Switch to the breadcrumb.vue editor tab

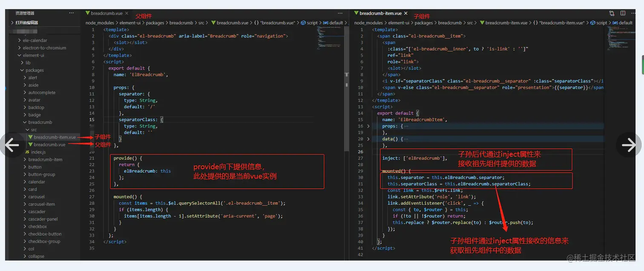[x=106, y=14]
